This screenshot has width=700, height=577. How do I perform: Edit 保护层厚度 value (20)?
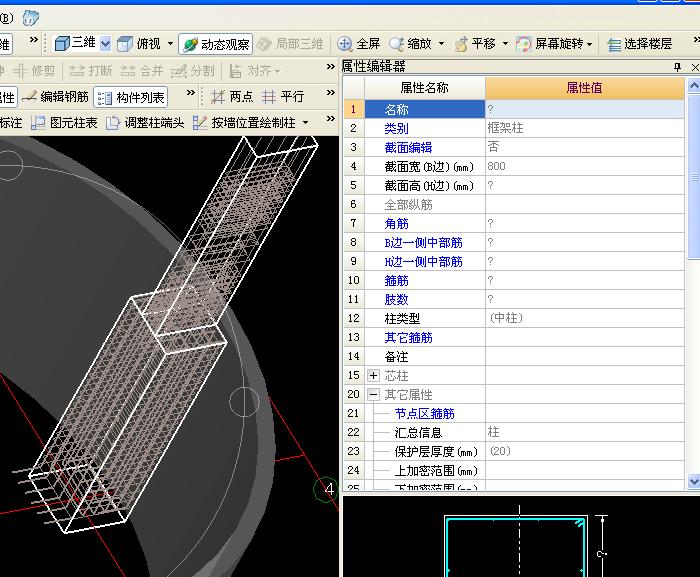[x=584, y=451]
